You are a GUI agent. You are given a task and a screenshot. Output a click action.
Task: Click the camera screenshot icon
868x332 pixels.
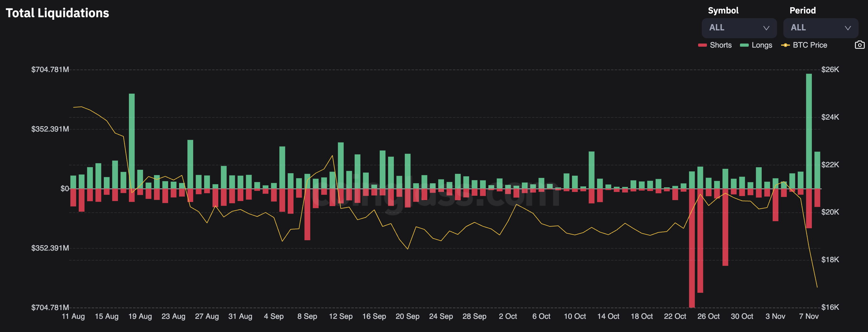859,45
